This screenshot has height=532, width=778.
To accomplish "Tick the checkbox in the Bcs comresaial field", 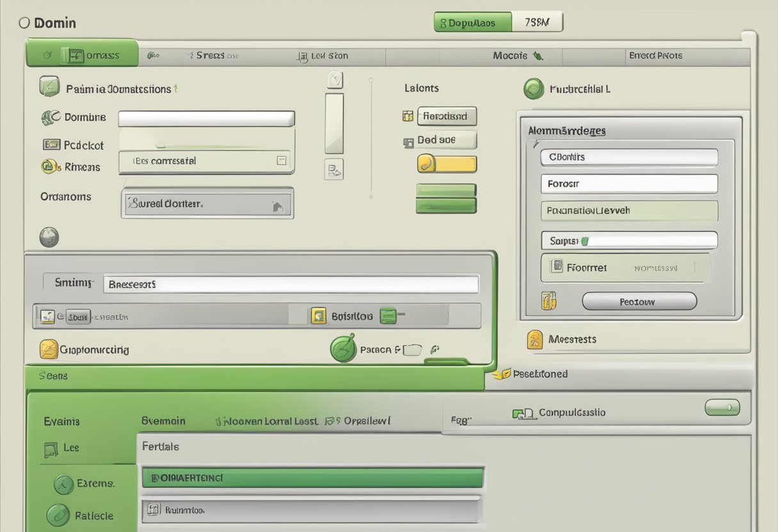I will 281,160.
